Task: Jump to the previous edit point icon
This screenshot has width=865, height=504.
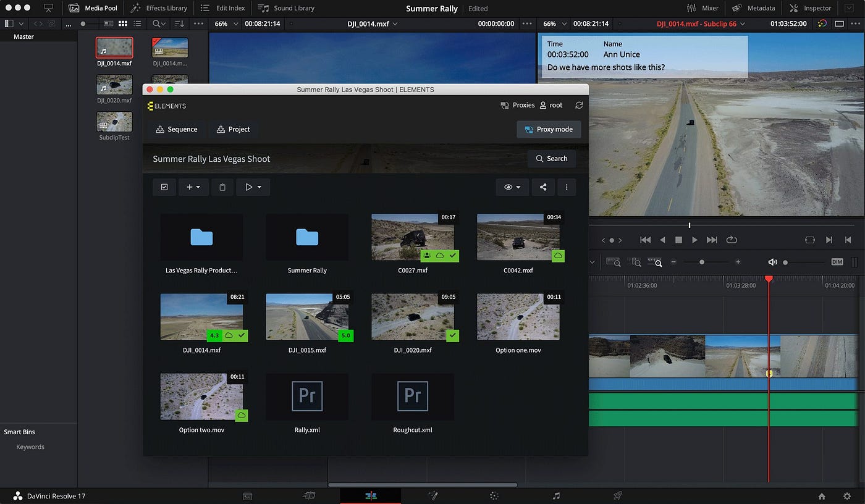Action: (x=849, y=240)
